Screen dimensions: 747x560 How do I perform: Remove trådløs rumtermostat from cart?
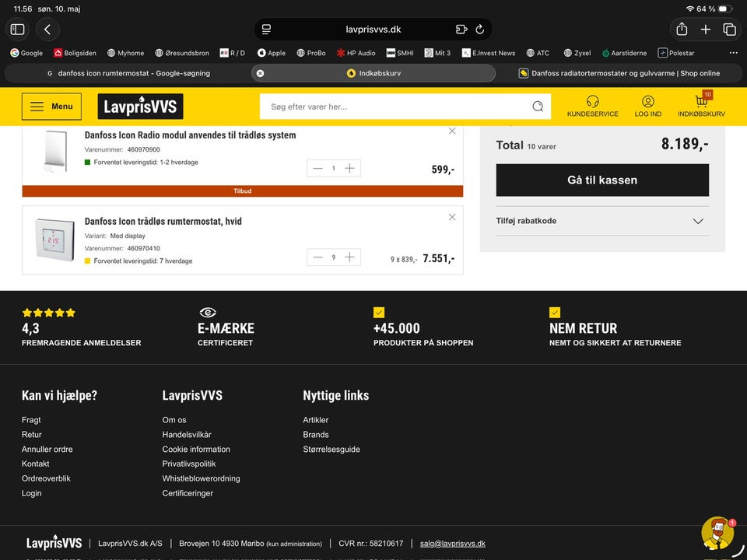(452, 217)
